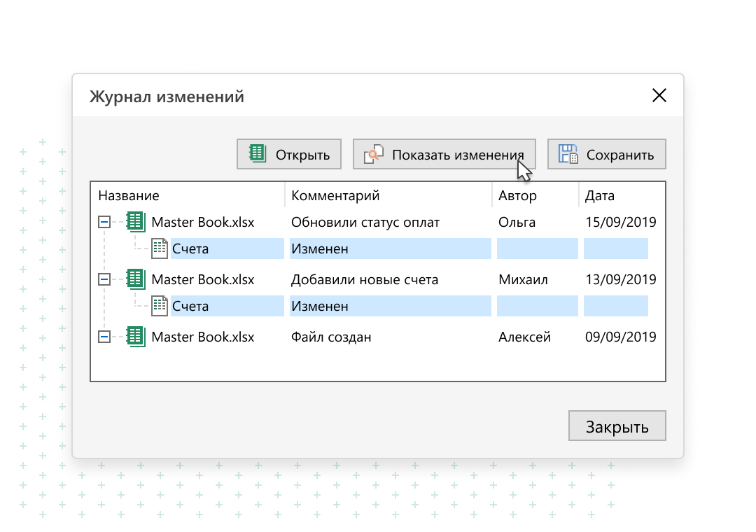Collapse the Master Book.xlsx entry dated 09/09/2019
Image resolution: width=756 pixels, height=532 pixels.
(x=104, y=337)
